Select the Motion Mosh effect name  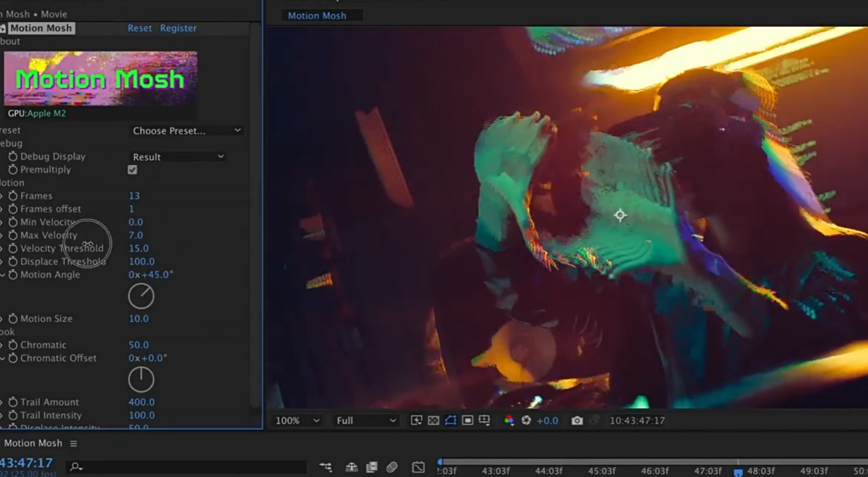coord(41,28)
